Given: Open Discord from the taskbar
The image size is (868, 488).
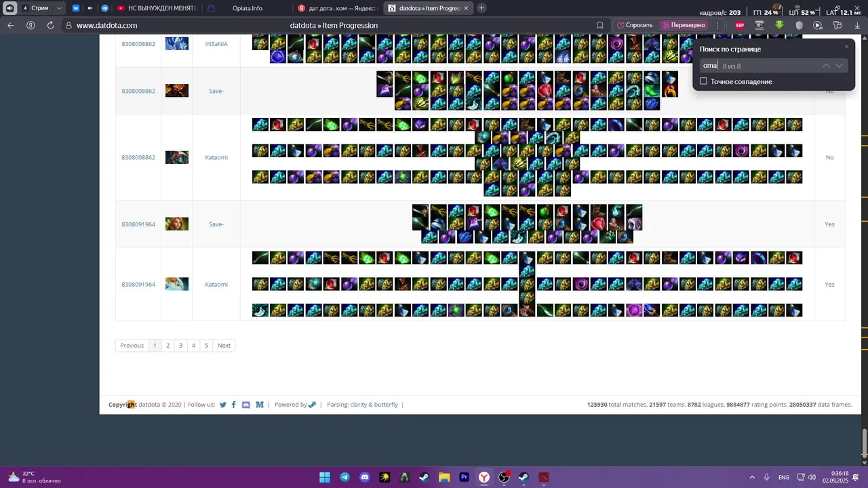Looking at the screenshot, I should 365,477.
